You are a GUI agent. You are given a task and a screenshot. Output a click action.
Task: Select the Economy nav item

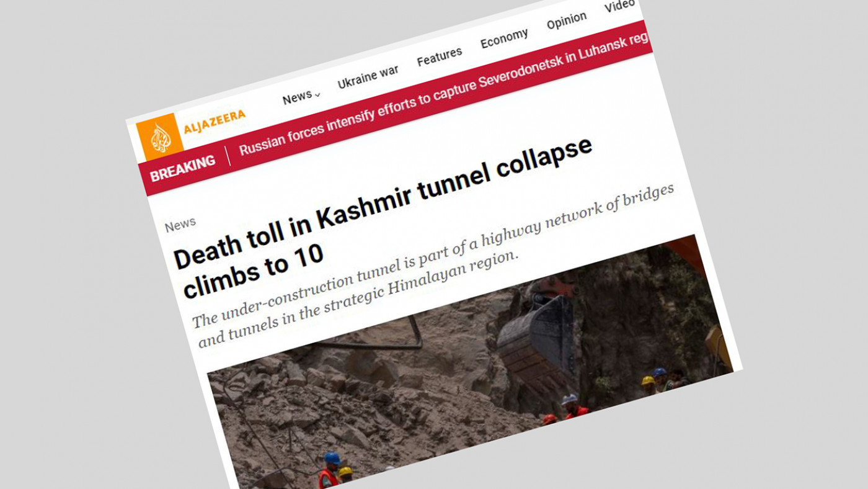click(504, 39)
